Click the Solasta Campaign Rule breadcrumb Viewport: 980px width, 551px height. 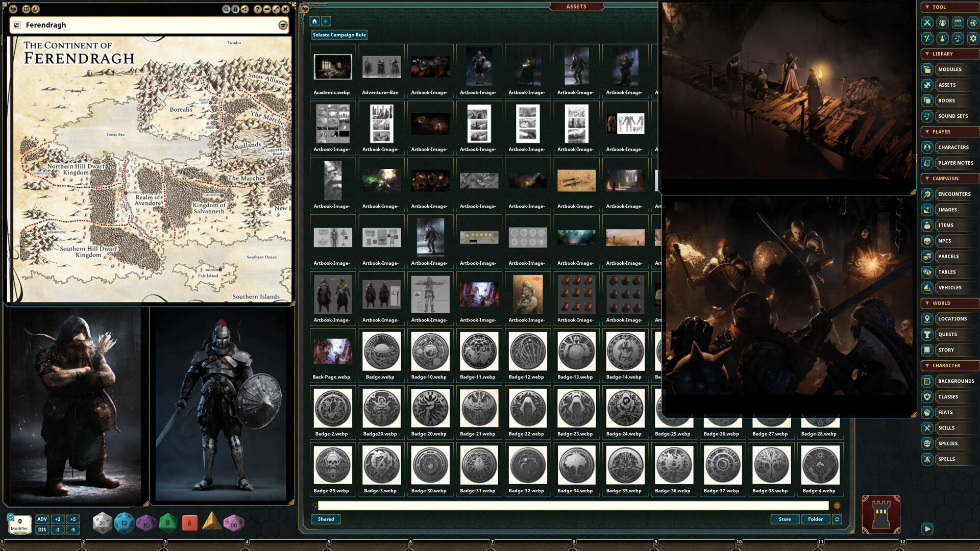pos(339,35)
